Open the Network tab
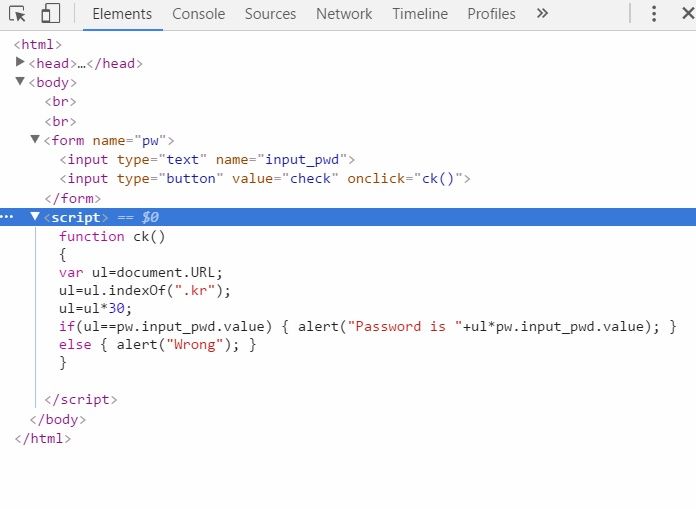This screenshot has height=509, width=696. pos(344,14)
